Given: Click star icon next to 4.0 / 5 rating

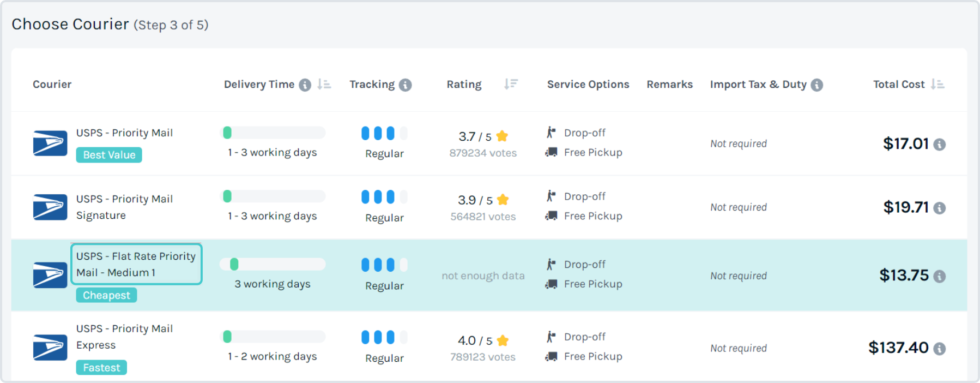Looking at the screenshot, I should [503, 340].
